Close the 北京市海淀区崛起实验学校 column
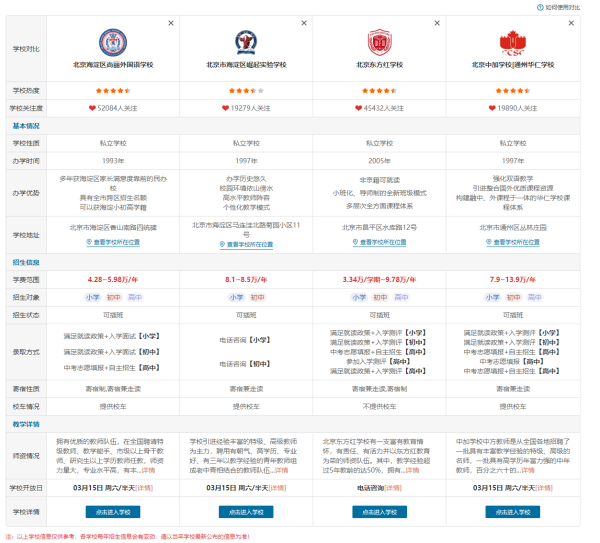600x543 pixels. pyautogui.click(x=304, y=23)
